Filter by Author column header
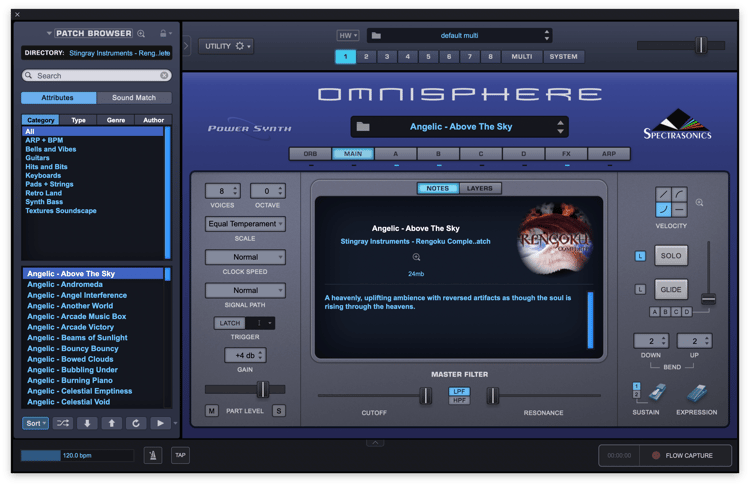Image resolution: width=750 pixels, height=486 pixels. pos(154,120)
